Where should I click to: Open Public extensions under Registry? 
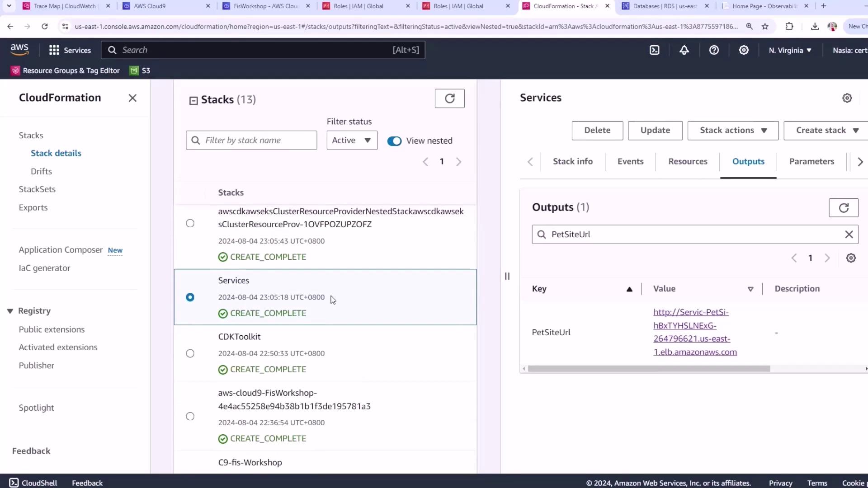(x=52, y=329)
